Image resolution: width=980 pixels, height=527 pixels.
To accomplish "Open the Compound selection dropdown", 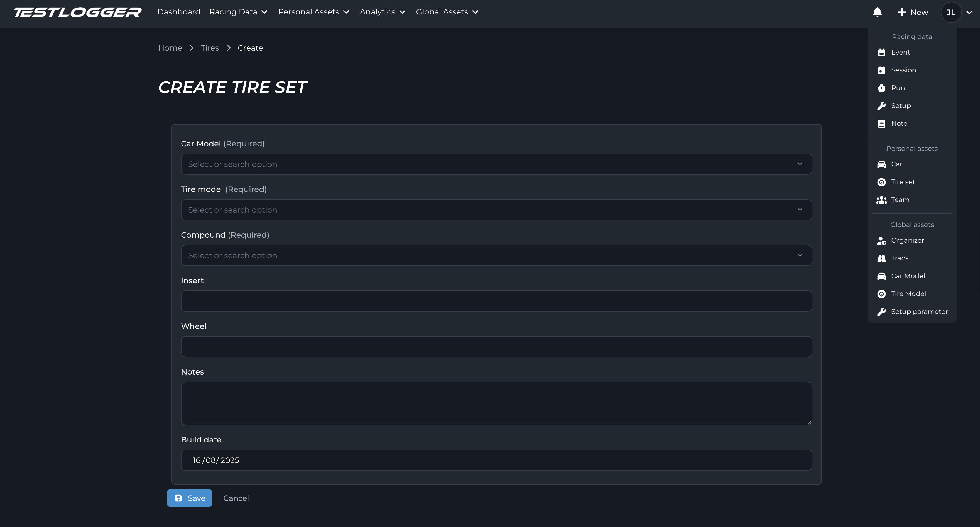I will [496, 255].
